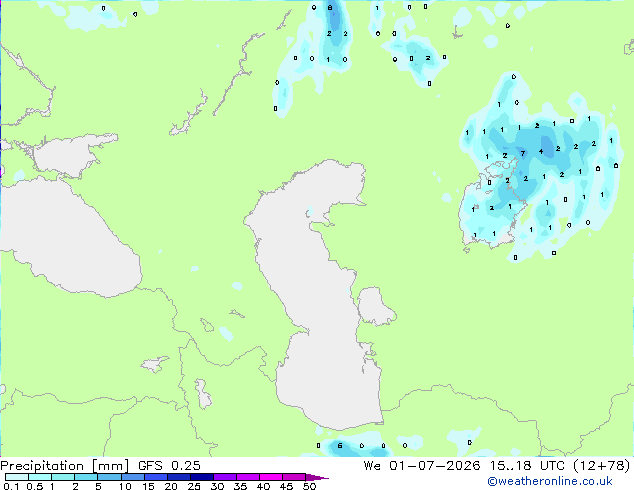Click the '10' legend scale label
The image size is (634, 490).
125,486
